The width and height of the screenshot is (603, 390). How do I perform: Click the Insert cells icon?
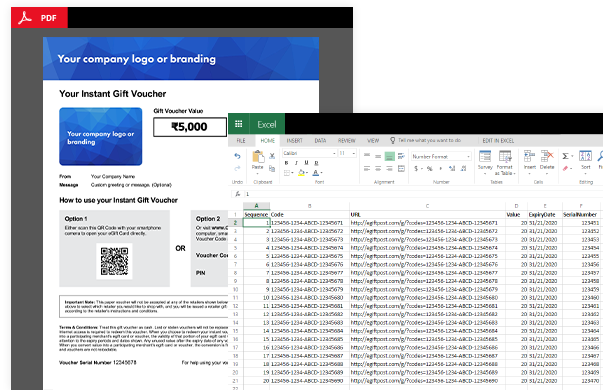point(530,156)
